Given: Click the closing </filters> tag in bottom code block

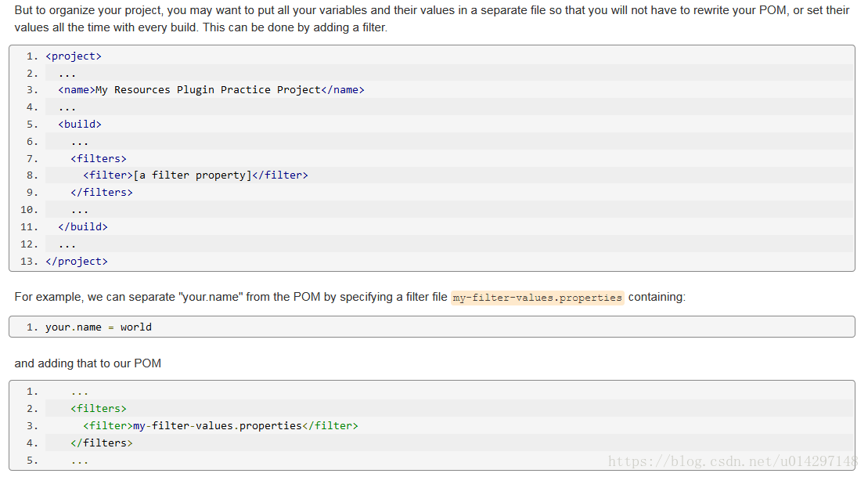Looking at the screenshot, I should point(101,443).
